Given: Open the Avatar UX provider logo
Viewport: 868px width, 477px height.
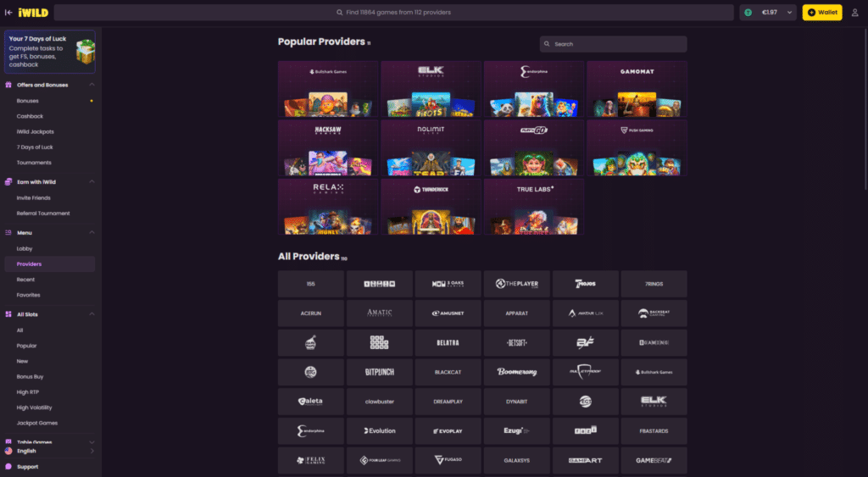Looking at the screenshot, I should 585,313.
